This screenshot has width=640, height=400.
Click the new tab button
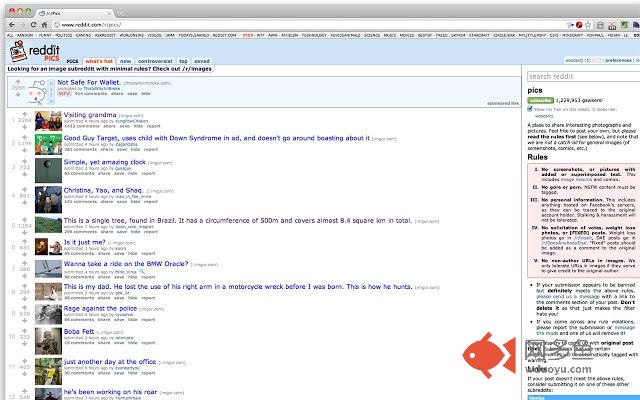[x=121, y=13]
